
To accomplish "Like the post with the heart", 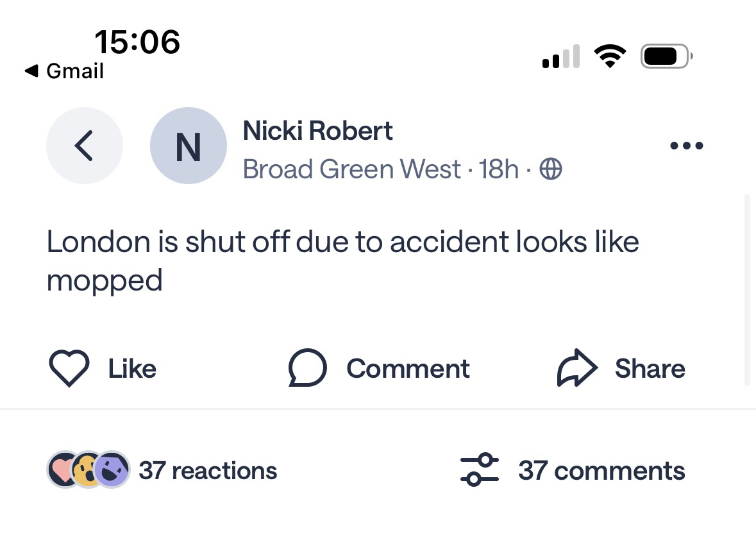I will [69, 369].
